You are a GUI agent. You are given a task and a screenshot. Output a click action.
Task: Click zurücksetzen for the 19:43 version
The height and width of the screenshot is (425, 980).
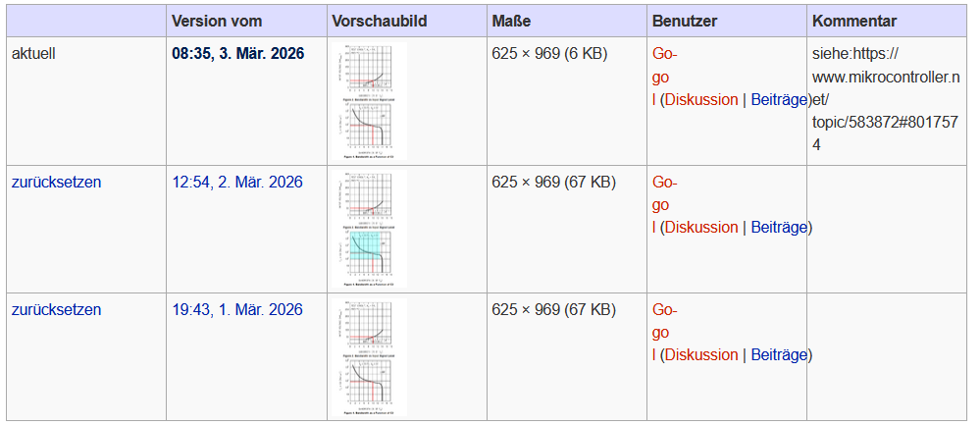click(x=56, y=309)
